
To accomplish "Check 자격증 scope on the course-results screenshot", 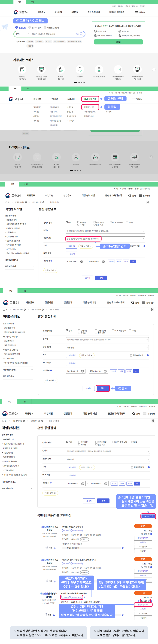I will click(79, 444).
